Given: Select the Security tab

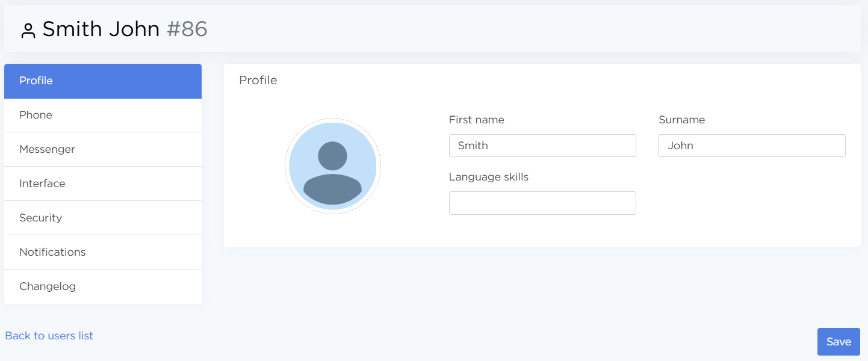Looking at the screenshot, I should (x=103, y=218).
